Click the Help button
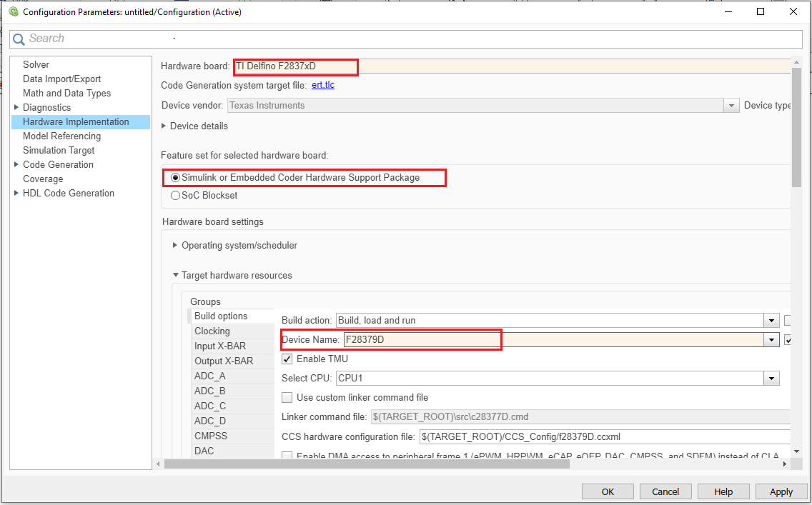 (x=723, y=491)
